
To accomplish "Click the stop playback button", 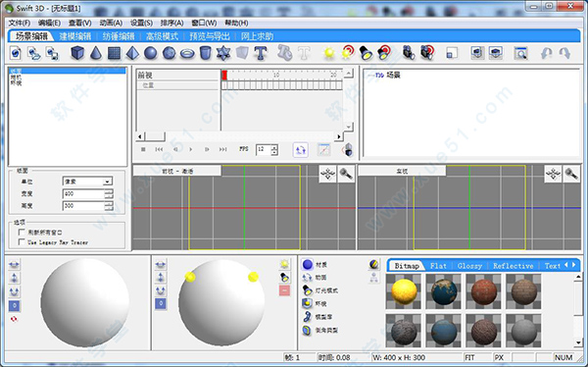I will [x=143, y=149].
